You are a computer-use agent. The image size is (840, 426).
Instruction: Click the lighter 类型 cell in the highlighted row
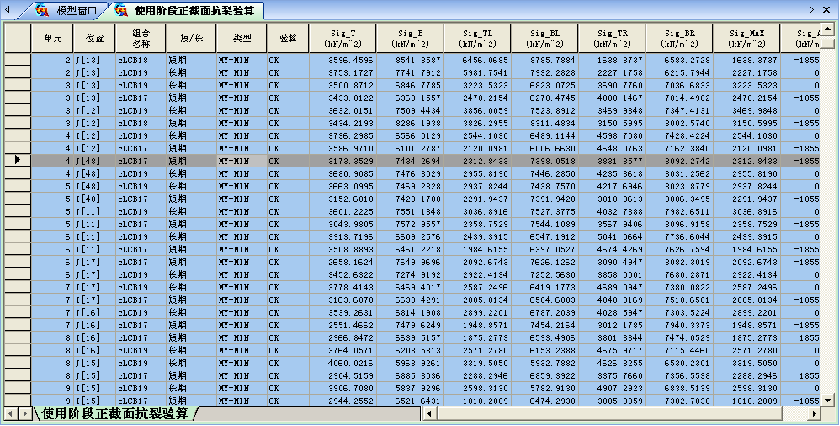[241, 160]
